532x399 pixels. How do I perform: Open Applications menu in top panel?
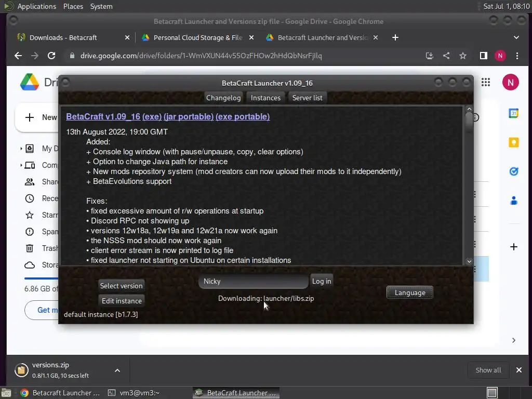tap(37, 6)
